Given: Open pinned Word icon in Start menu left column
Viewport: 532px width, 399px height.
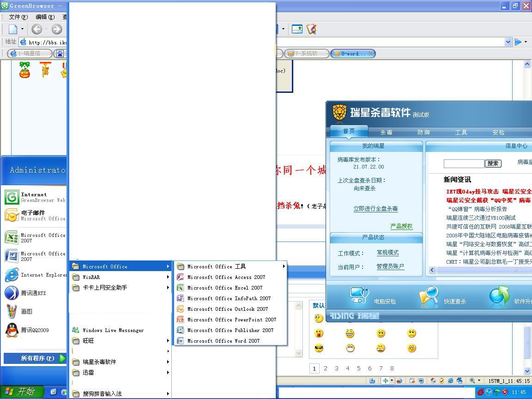Looking at the screenshot, I should click(12, 256).
